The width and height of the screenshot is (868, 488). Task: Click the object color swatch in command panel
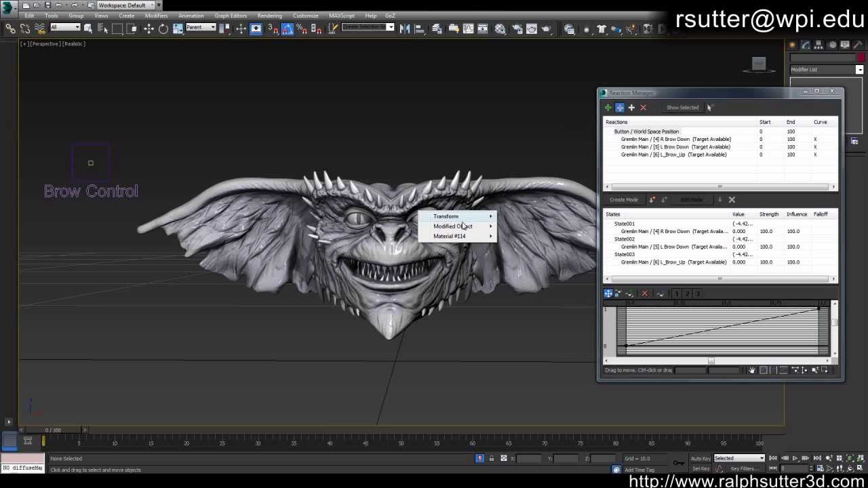(861, 58)
